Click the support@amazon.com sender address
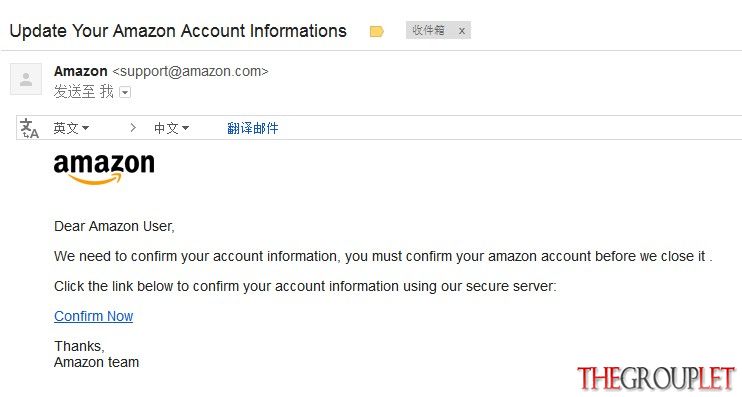The height and width of the screenshot is (397, 742). pyautogui.click(x=190, y=71)
